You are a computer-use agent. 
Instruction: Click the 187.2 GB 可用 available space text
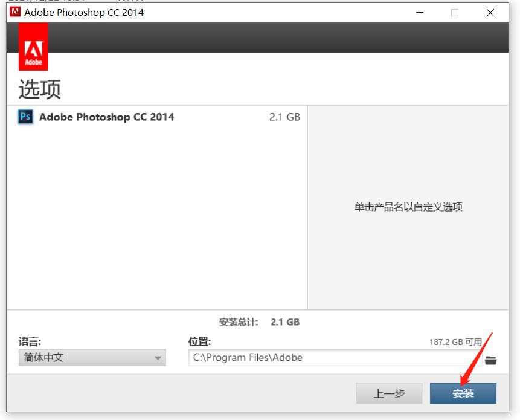pyautogui.click(x=455, y=342)
